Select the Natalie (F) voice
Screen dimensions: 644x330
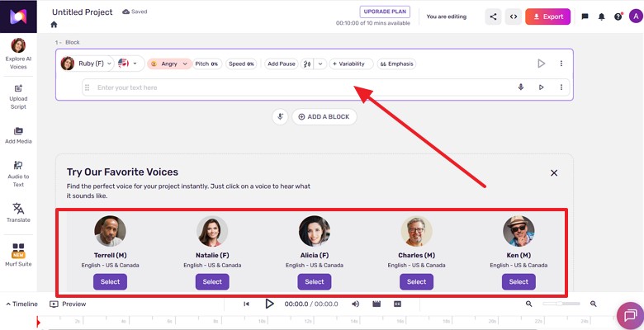click(212, 282)
